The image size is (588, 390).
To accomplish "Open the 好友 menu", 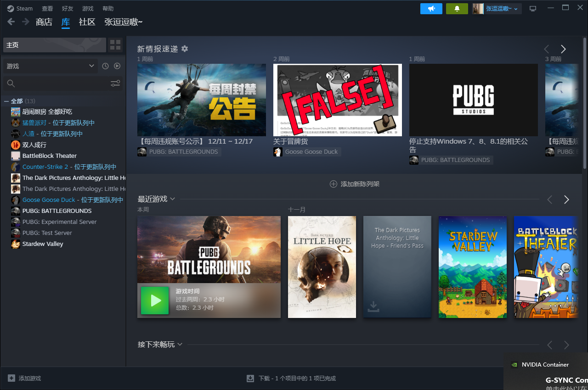I will 68,9.
